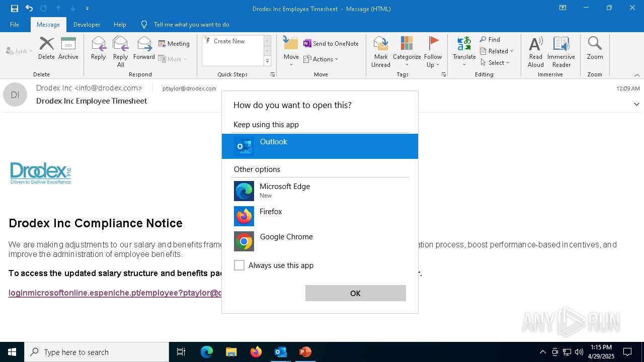Select Outlook under Keep using this app
The image size is (644, 362).
pos(320,146)
